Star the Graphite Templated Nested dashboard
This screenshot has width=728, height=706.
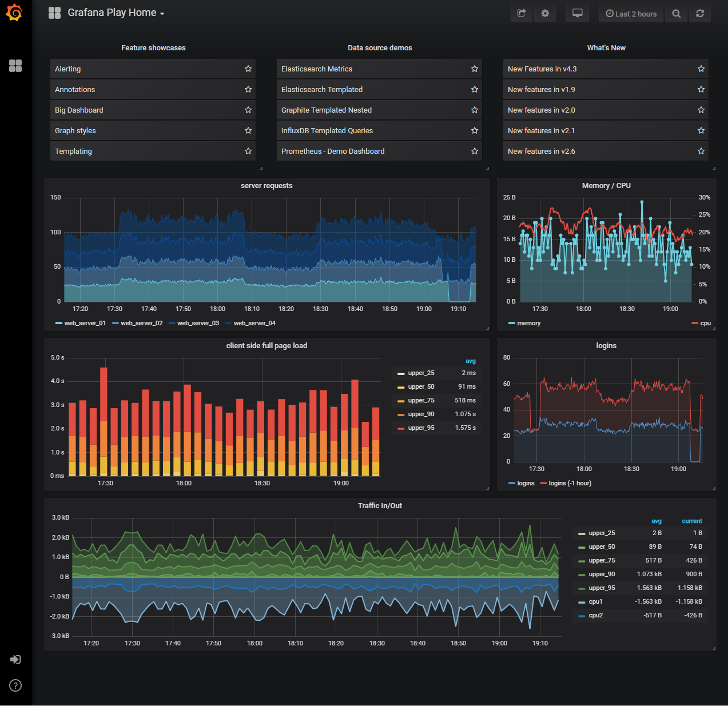click(475, 110)
